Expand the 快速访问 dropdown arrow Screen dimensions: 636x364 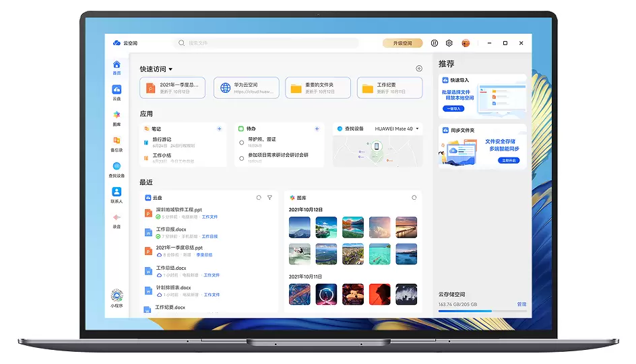171,69
